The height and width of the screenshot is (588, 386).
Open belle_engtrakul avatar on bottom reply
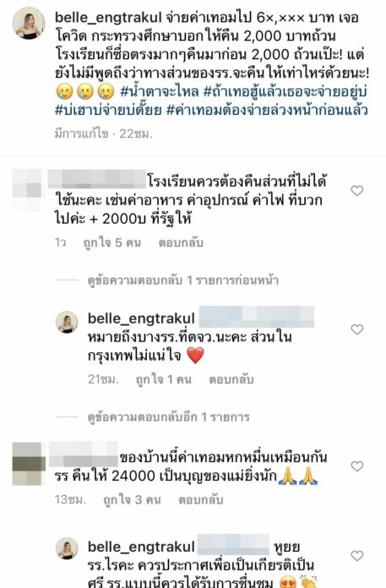coord(67,548)
